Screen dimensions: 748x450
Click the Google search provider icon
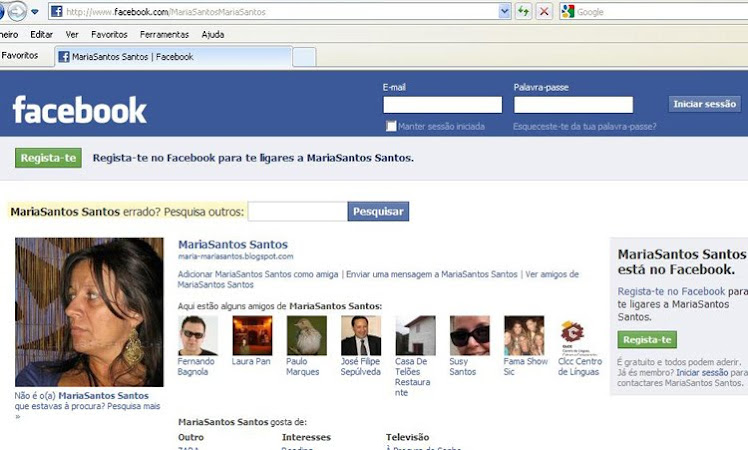pyautogui.click(x=568, y=11)
